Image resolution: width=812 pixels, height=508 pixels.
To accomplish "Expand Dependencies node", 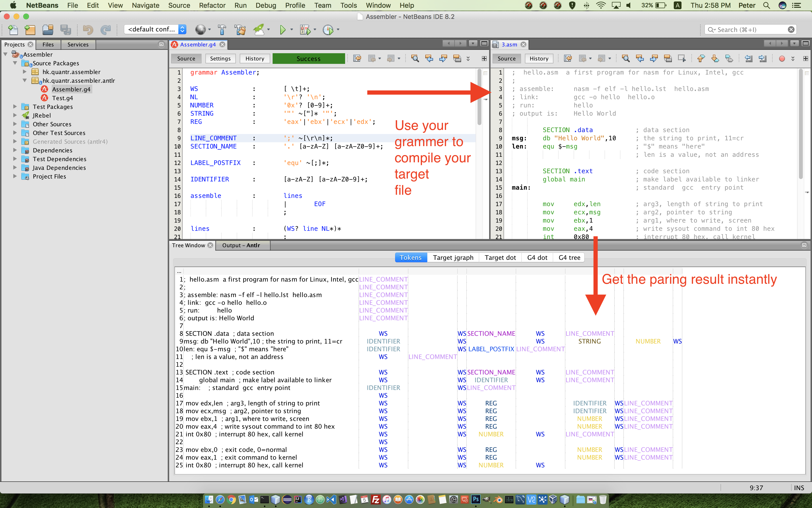I will (15, 150).
